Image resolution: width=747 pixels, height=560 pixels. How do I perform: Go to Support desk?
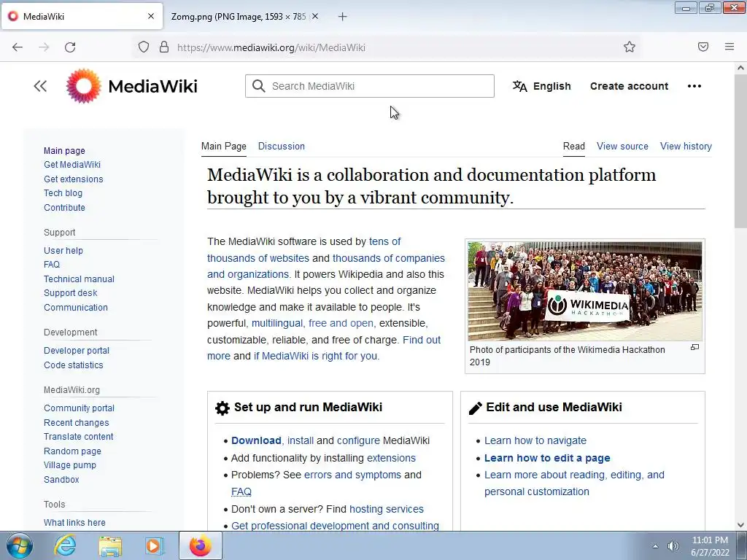tap(71, 293)
